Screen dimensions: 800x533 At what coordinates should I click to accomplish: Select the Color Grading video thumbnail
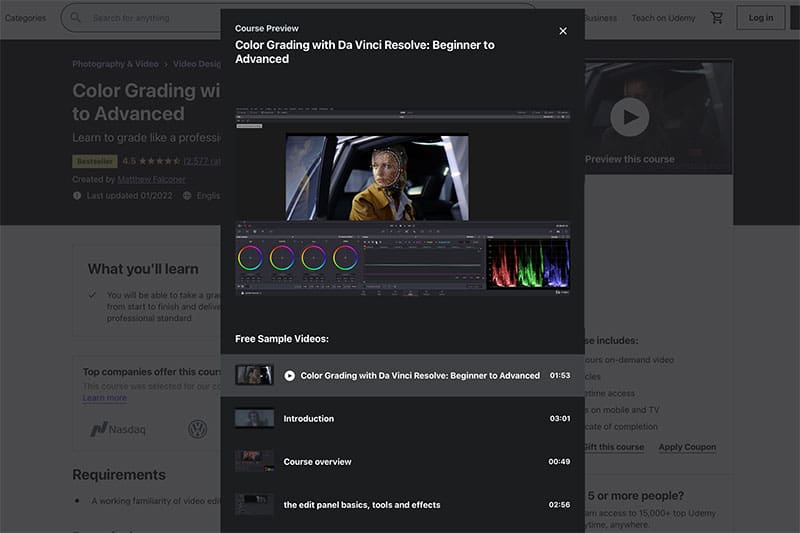pos(254,375)
